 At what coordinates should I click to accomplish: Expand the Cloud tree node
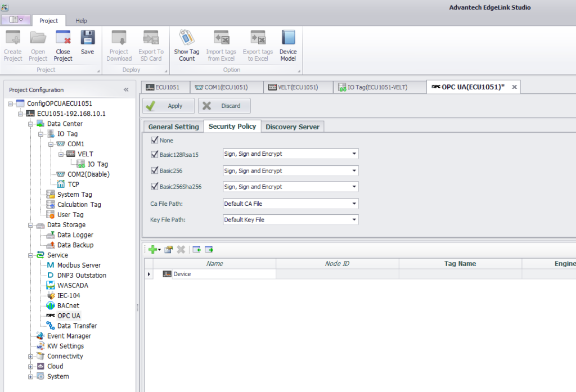31,367
